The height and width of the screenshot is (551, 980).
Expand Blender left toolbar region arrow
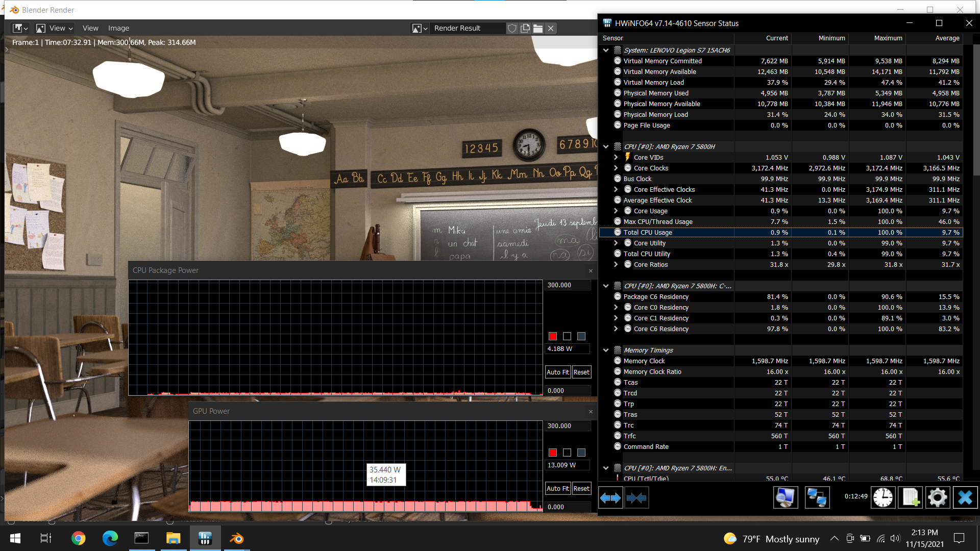tap(7, 49)
